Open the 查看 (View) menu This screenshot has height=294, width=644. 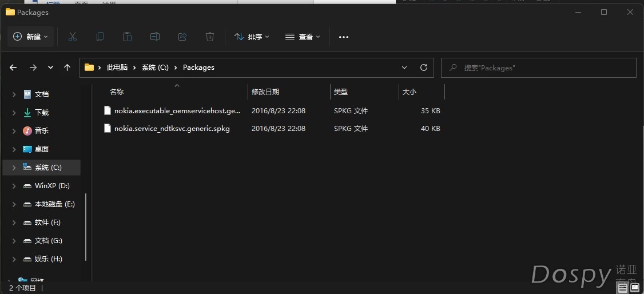(x=303, y=37)
